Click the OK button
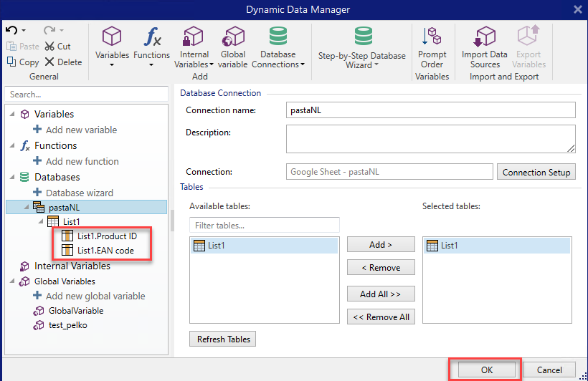 tap(487, 370)
